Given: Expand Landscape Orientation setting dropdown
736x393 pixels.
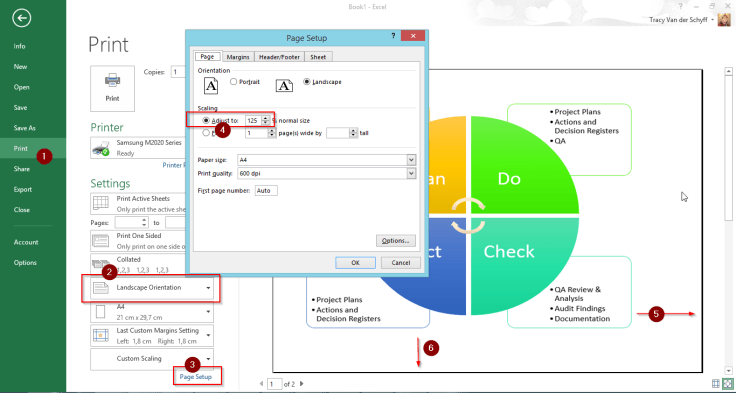Looking at the screenshot, I should click(x=208, y=288).
